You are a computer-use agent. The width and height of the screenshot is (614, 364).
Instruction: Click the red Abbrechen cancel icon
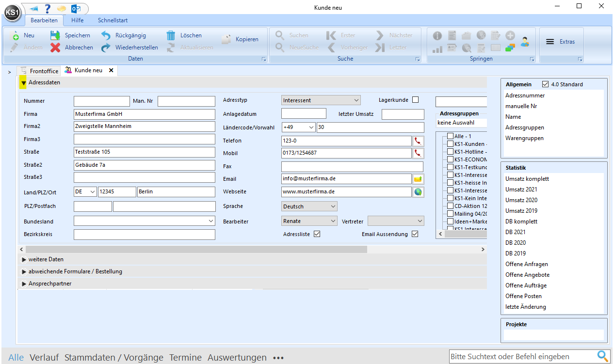coord(55,47)
